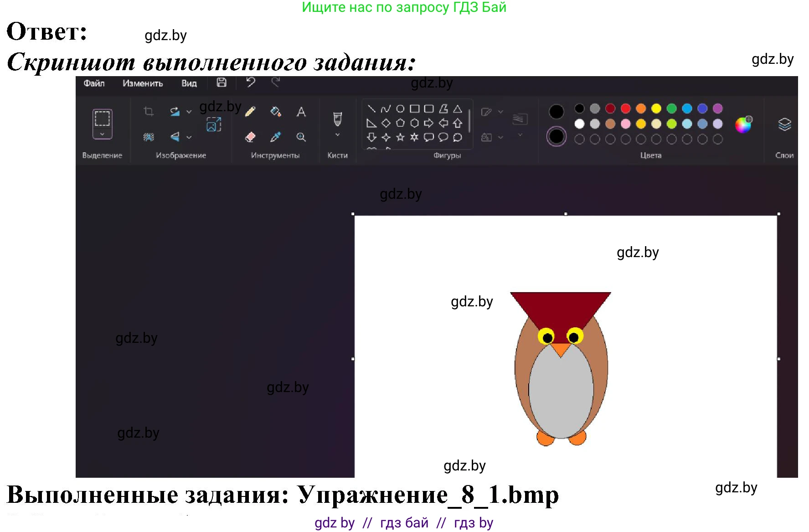
Task: Select the yellow color swatch
Action: coord(656,108)
